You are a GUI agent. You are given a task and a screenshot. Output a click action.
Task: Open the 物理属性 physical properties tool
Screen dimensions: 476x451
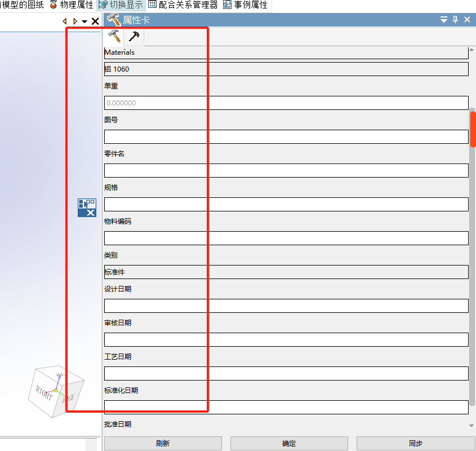pos(71,5)
